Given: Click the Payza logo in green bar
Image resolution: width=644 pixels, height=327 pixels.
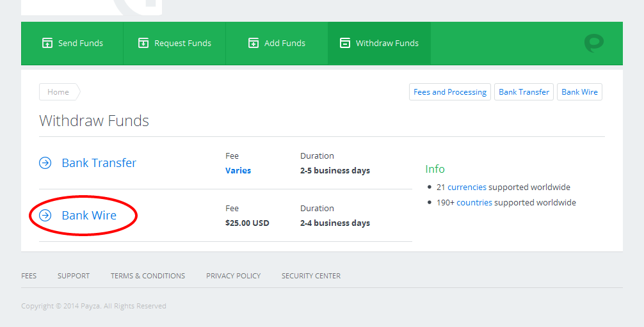Looking at the screenshot, I should 594,43.
